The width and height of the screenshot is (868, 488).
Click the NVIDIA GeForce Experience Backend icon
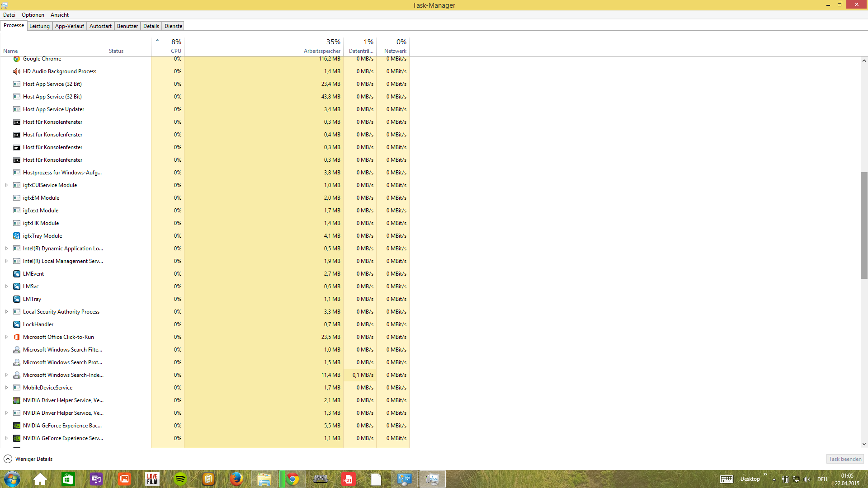17,426
